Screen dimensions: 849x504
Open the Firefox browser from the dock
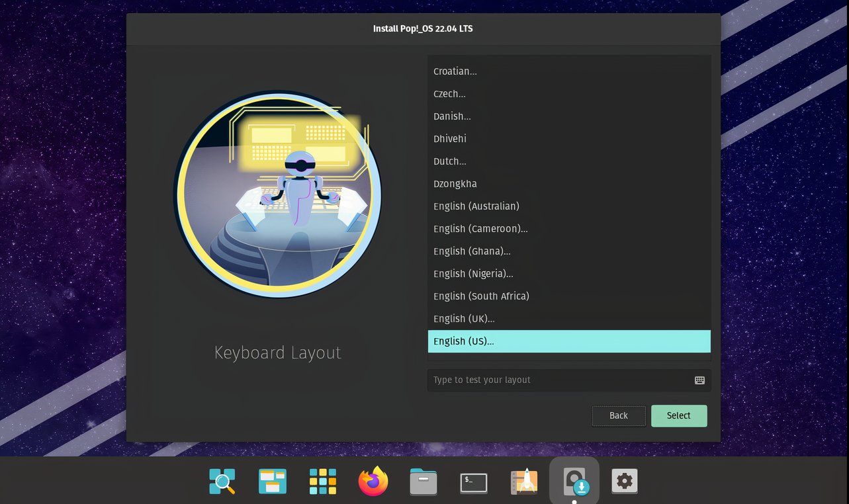tap(373, 482)
